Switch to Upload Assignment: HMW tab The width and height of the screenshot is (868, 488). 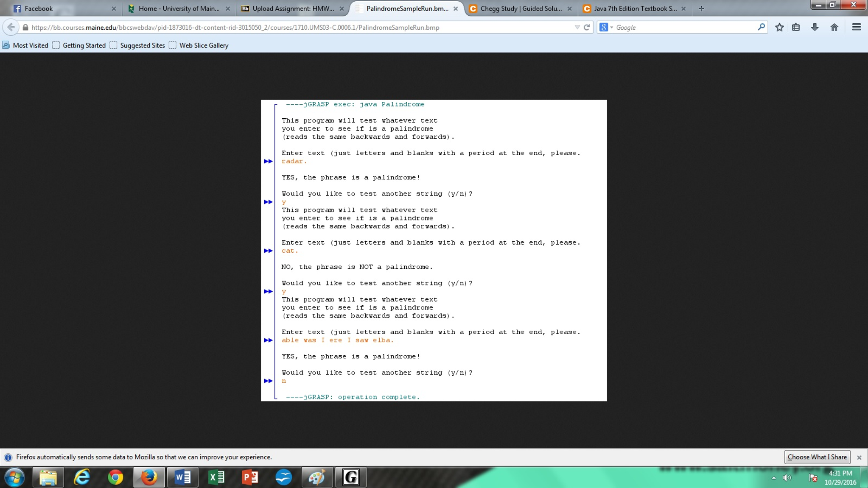[x=293, y=8]
